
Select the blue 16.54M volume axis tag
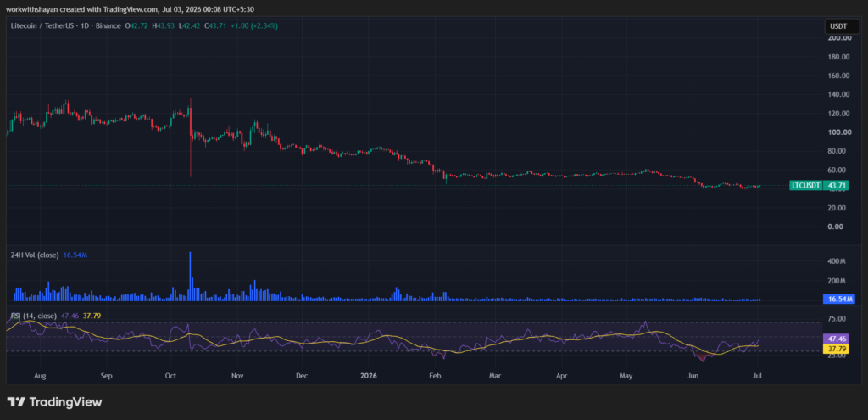coord(839,300)
